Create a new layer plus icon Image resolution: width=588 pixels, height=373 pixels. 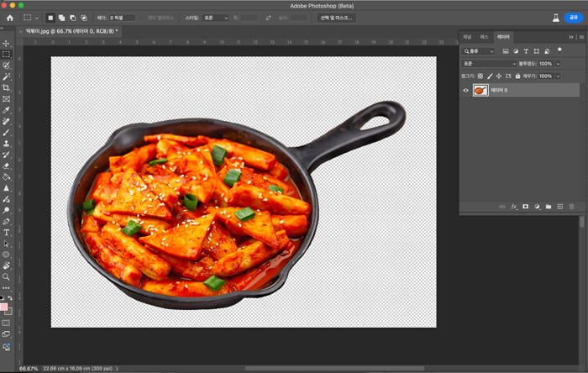point(560,207)
